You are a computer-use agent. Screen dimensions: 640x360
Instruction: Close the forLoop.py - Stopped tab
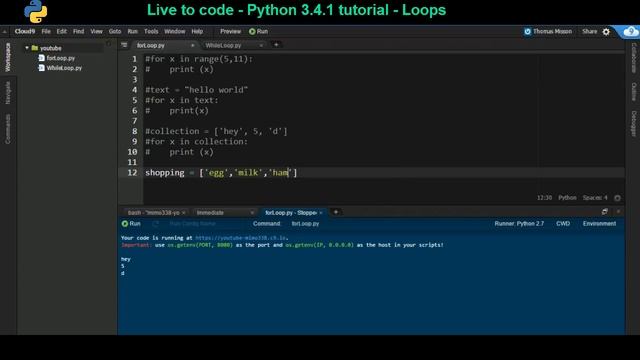pyautogui.click(x=321, y=213)
